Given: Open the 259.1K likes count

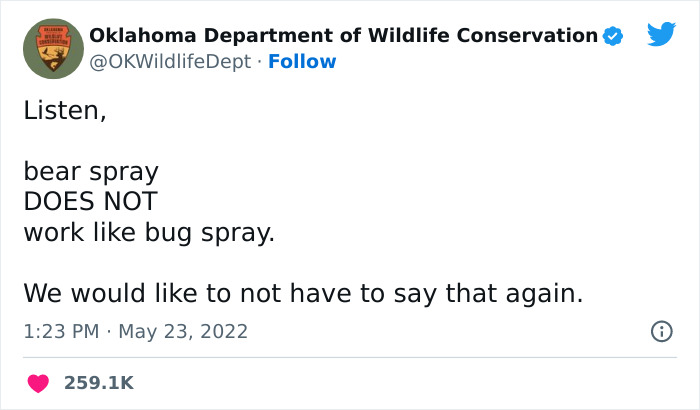Looking at the screenshot, I should pos(98,383).
